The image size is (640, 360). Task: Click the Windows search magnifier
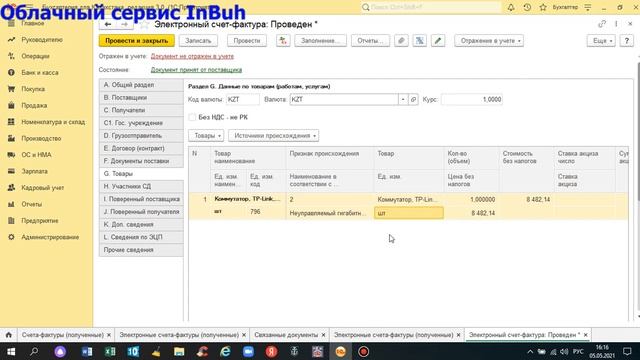(34, 351)
